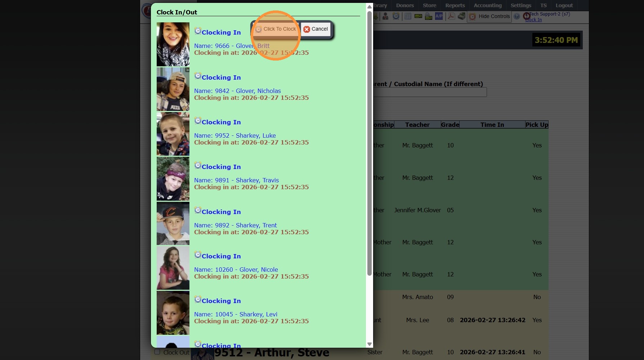Click the person icon in the background toolbar

coord(385,16)
